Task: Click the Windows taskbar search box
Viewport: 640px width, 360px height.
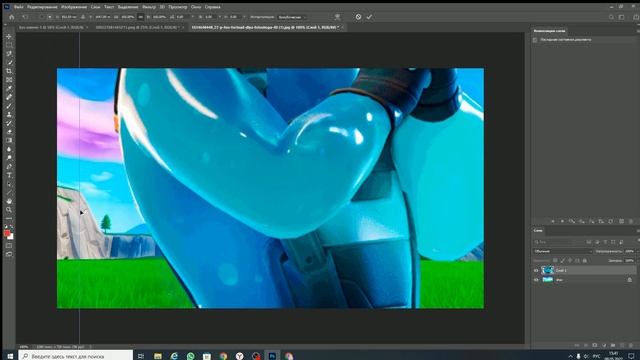Action: (x=76, y=356)
